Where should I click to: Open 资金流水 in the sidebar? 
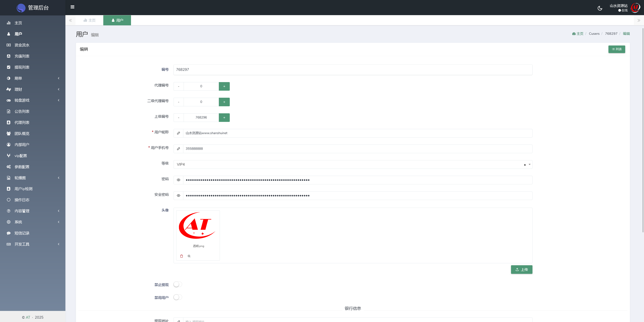(x=22, y=45)
